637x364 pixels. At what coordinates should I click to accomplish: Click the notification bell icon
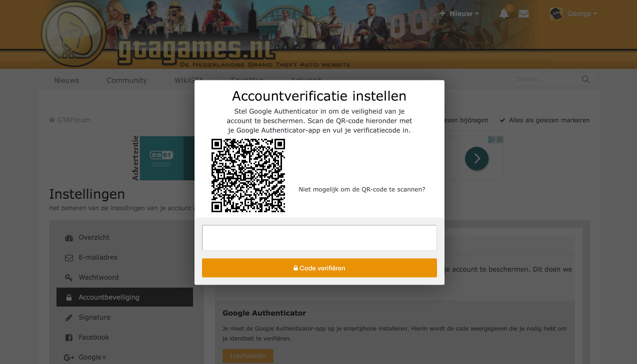[x=504, y=14]
